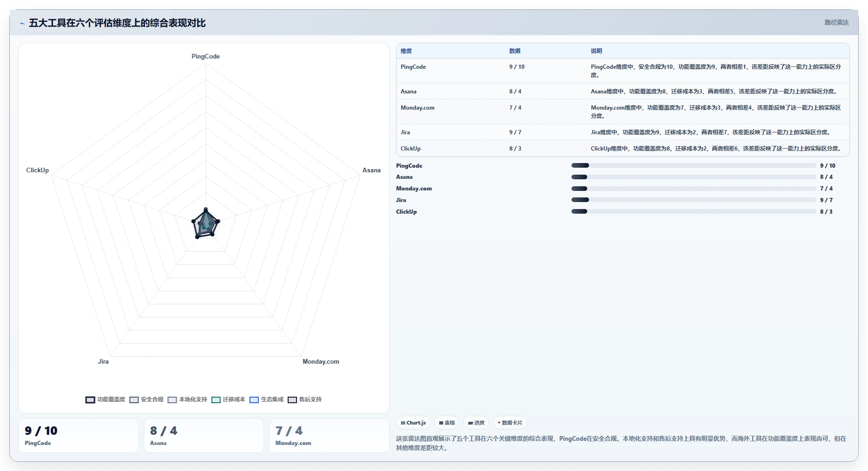Screen dimensions: 868x471
Task: Click the 8 / 3 value in the table
Action: click(515, 149)
